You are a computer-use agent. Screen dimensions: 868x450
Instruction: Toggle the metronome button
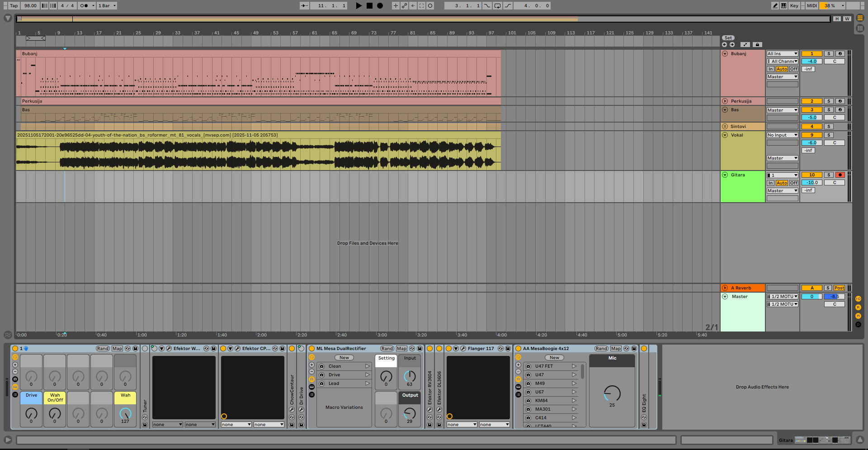click(84, 6)
